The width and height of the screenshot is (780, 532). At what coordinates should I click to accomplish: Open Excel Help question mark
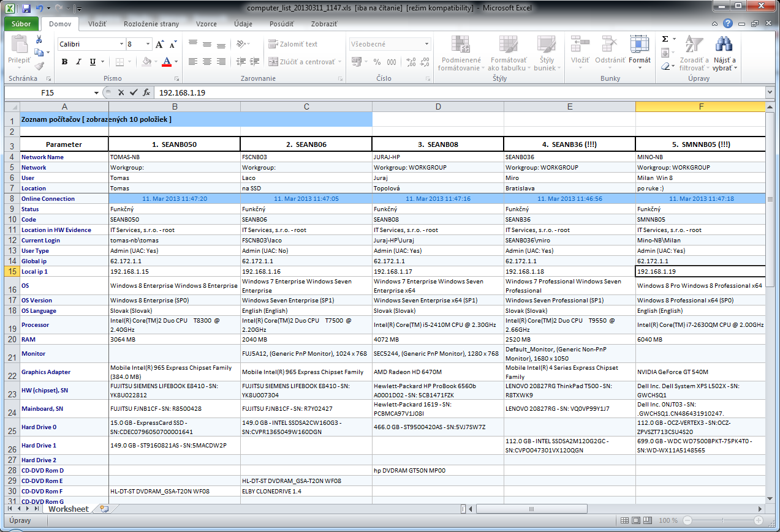(x=727, y=24)
